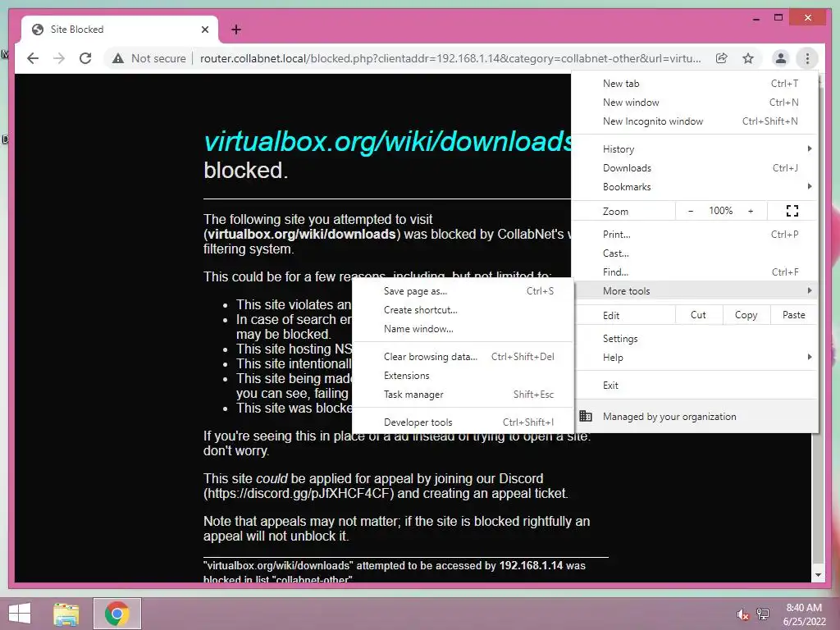Reload the blocked page
This screenshot has height=630, width=840.
85,58
